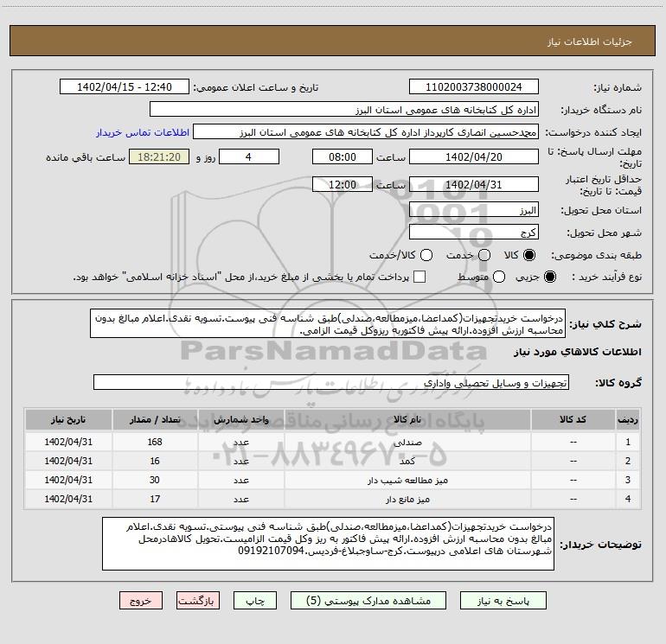Select the 'متوسط' purchase type radio
This screenshot has height=644, width=666.
pos(499,277)
